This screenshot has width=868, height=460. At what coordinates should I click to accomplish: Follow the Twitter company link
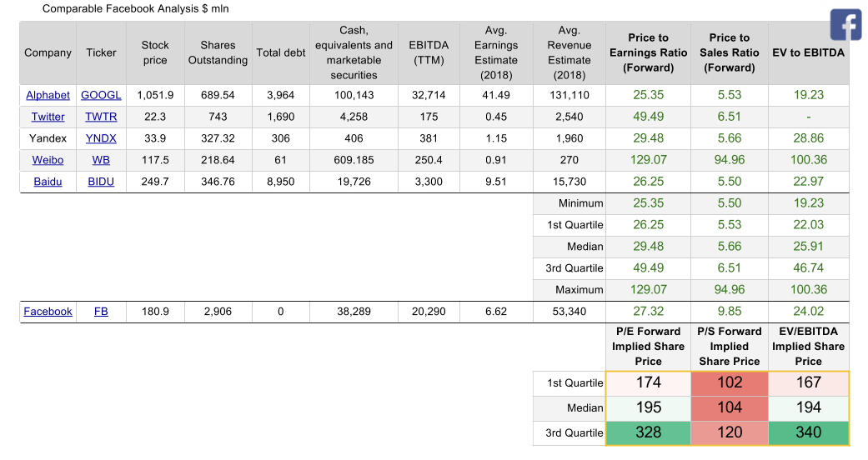click(48, 117)
